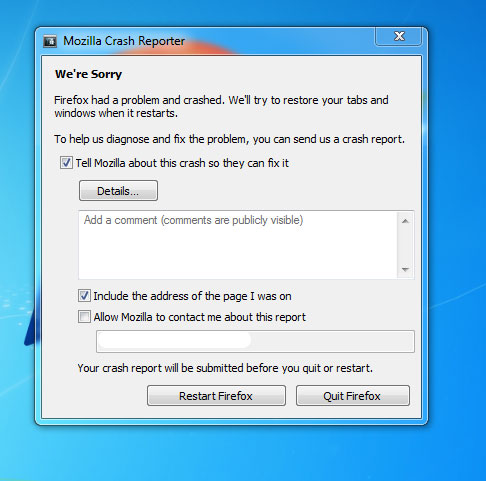The height and width of the screenshot is (481, 486).
Task: Click the comment box vertical scrollbar track
Action: click(x=405, y=245)
